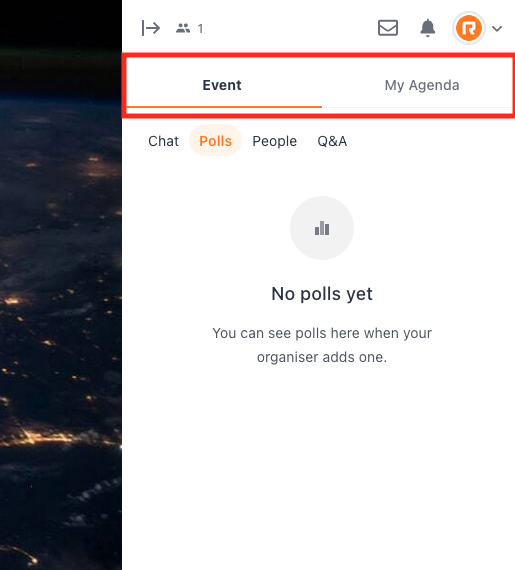Click the orange underline beneath Event tab
515x570 pixels.
[x=224, y=107]
